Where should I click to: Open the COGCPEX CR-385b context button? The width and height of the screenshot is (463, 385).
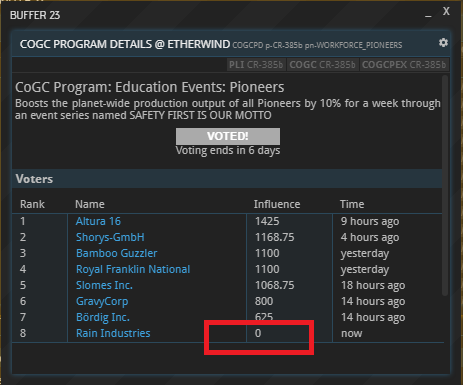(x=404, y=65)
